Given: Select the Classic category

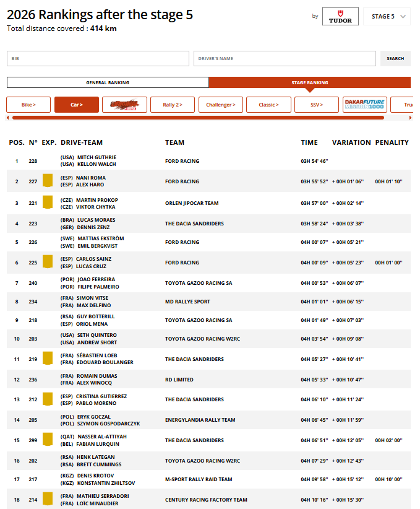Looking at the screenshot, I should coord(268,105).
